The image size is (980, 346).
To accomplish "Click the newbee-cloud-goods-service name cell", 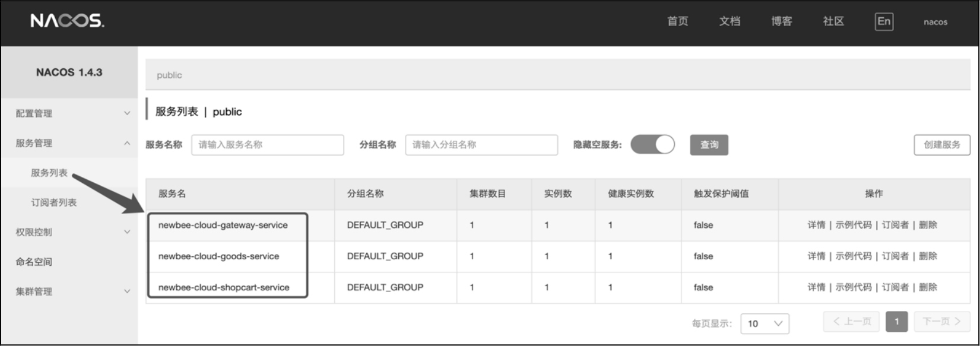I will click(218, 256).
